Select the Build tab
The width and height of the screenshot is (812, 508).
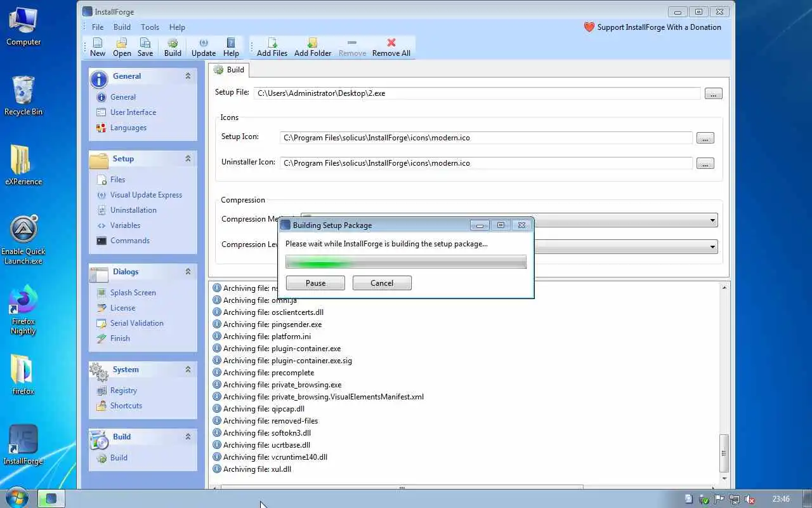[x=230, y=70]
